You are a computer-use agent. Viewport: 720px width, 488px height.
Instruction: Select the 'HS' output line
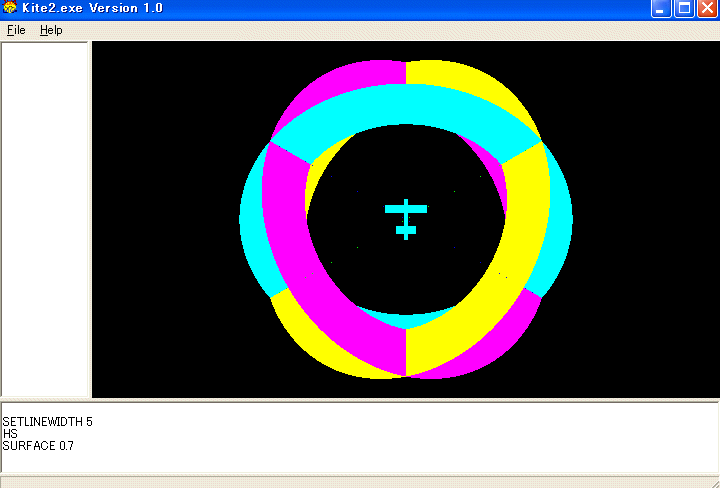(x=10, y=433)
